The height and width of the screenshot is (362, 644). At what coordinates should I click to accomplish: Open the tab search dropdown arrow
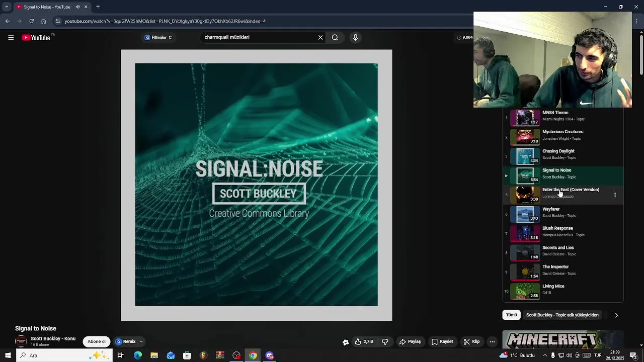(7, 7)
